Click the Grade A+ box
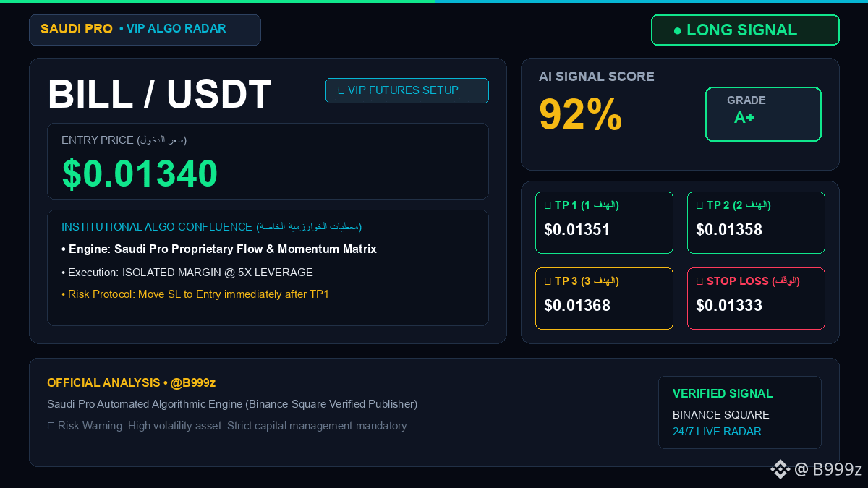Image resolution: width=868 pixels, height=488 pixels. click(763, 114)
